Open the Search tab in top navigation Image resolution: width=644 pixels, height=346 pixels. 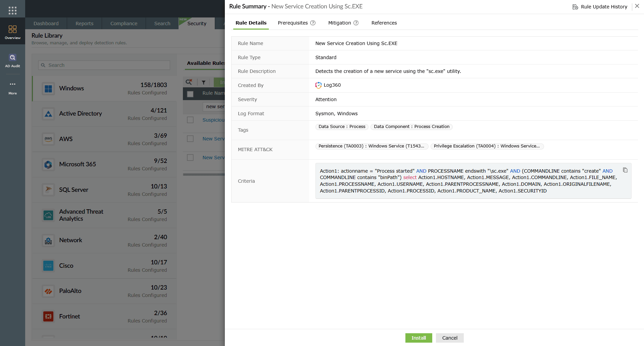[x=162, y=24]
